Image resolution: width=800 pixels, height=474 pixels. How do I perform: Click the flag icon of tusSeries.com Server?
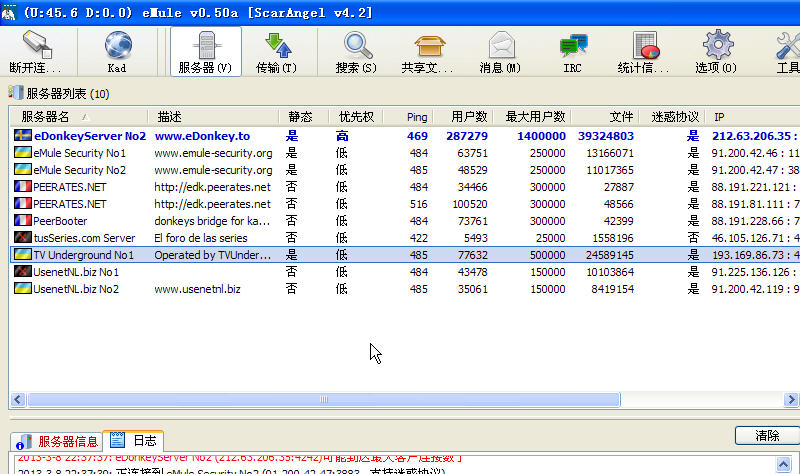point(22,237)
